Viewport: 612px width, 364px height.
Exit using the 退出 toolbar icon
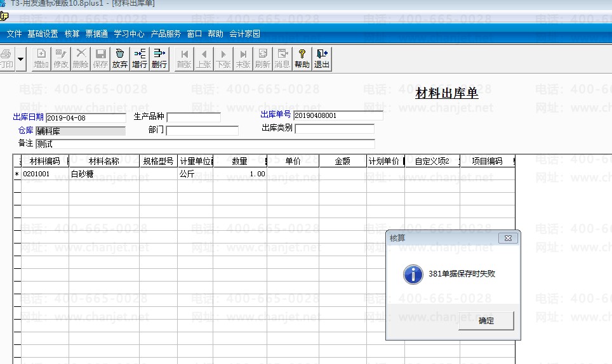pos(322,58)
